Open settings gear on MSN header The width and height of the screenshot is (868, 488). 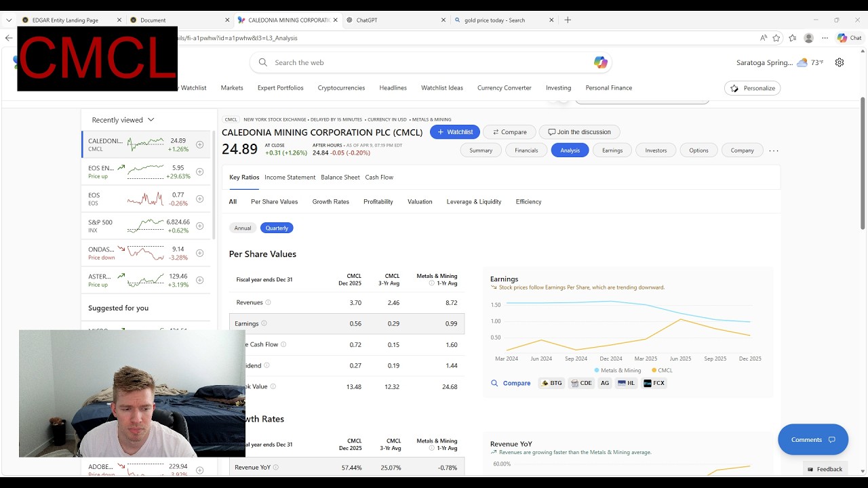840,62
